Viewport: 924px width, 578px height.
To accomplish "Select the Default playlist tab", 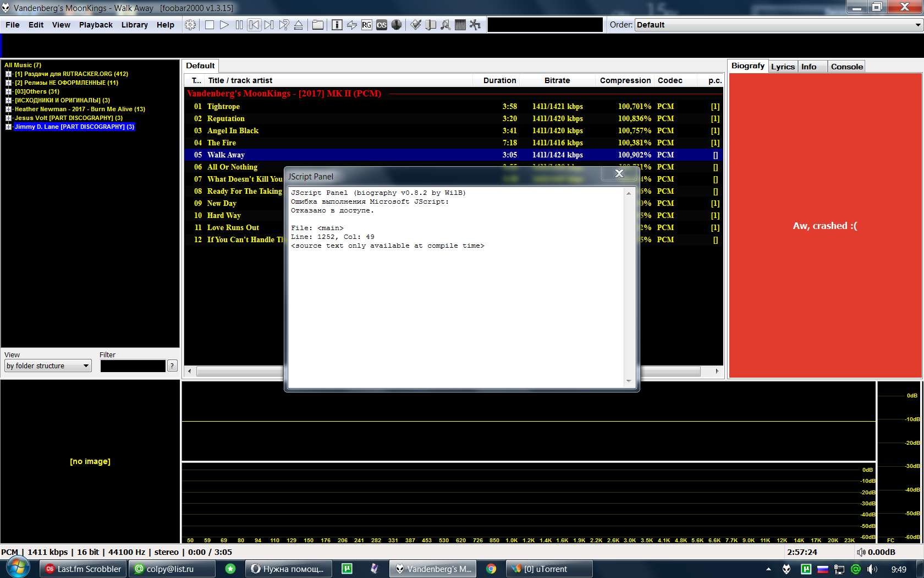I will pyautogui.click(x=200, y=66).
